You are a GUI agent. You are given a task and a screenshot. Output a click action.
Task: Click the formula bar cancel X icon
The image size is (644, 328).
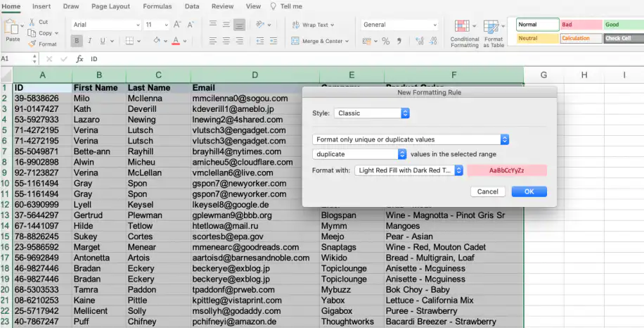point(49,59)
